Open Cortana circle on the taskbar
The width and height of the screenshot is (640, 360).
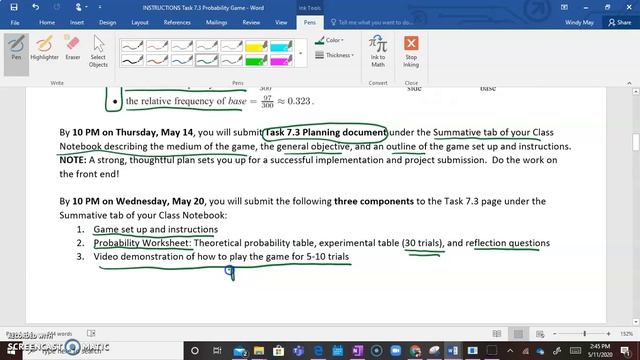(195, 351)
